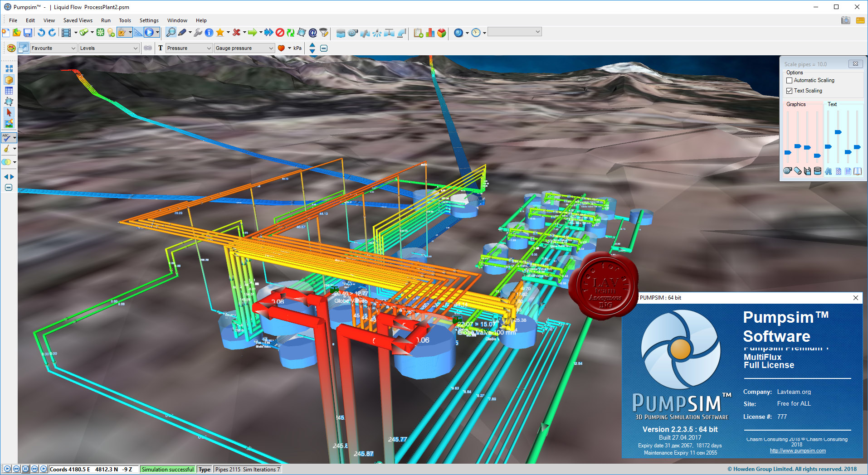Open the Run menu
The width and height of the screenshot is (868, 475).
coord(106,20)
